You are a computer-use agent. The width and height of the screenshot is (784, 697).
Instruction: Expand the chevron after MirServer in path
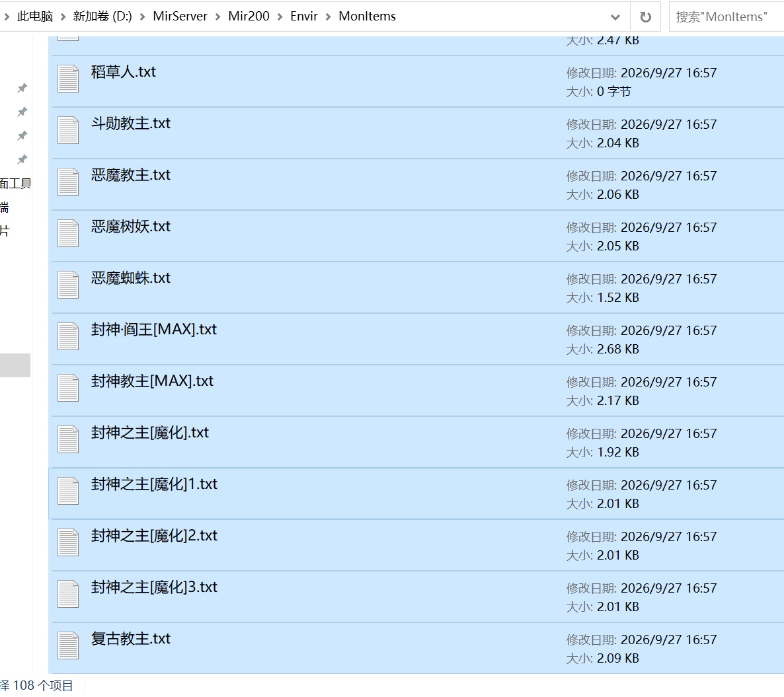click(218, 17)
